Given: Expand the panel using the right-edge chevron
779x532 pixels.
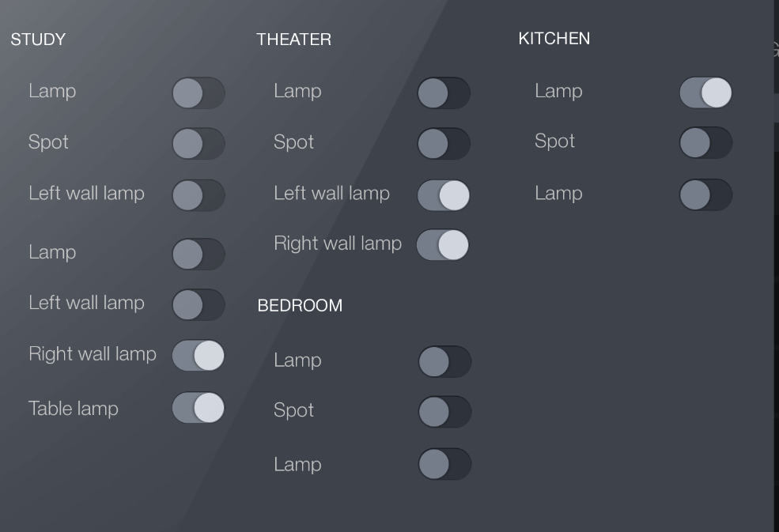Looking at the screenshot, I should click(775, 47).
